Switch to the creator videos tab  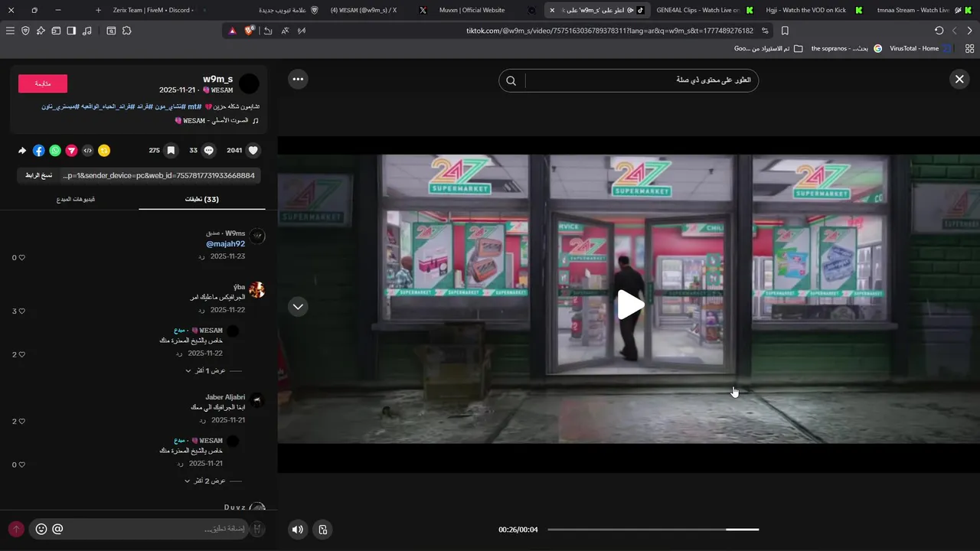point(76,199)
